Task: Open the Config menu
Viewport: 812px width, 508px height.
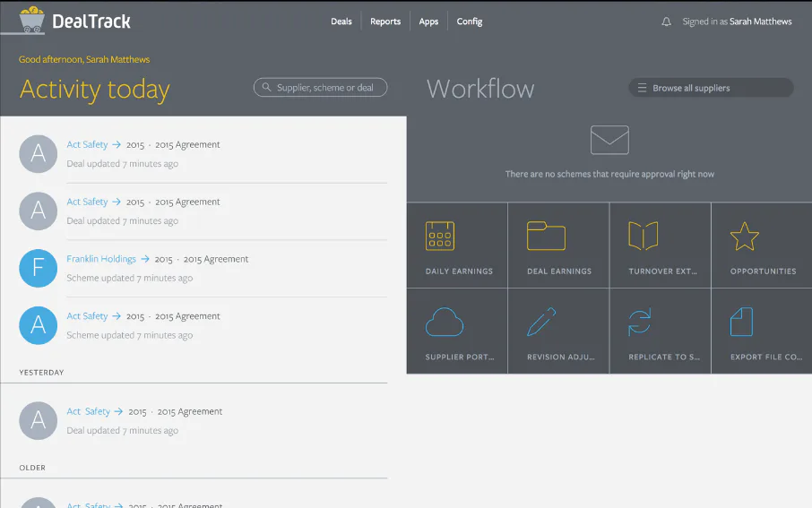Action: (x=469, y=22)
